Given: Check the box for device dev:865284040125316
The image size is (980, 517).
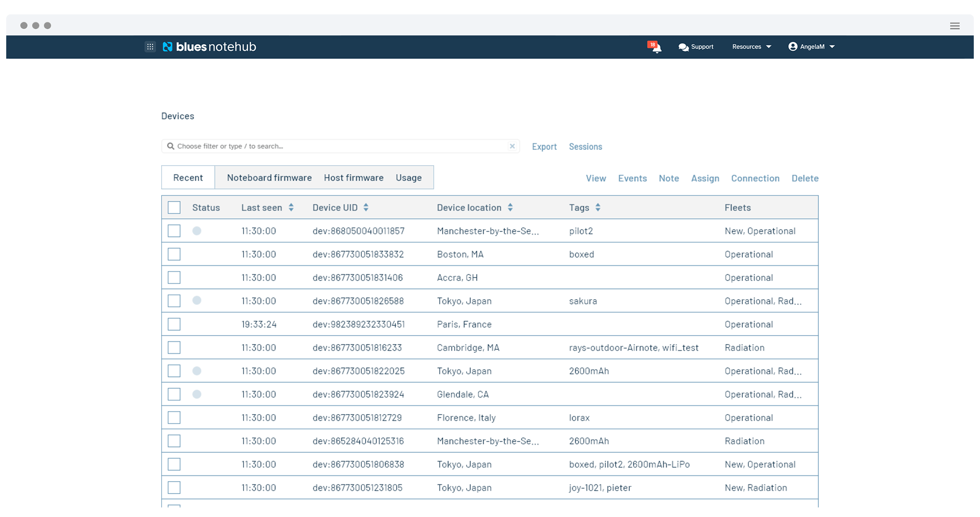Looking at the screenshot, I should tap(174, 441).
